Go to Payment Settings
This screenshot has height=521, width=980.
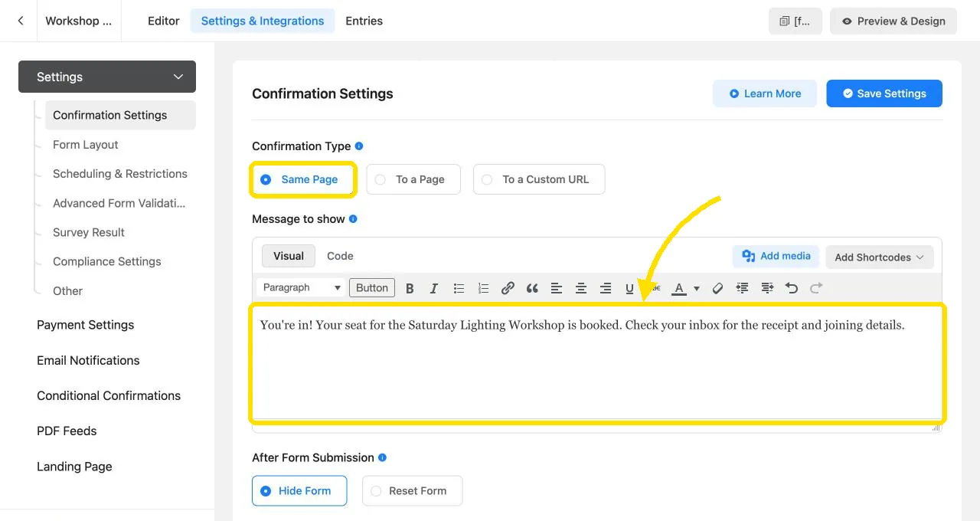pos(86,325)
